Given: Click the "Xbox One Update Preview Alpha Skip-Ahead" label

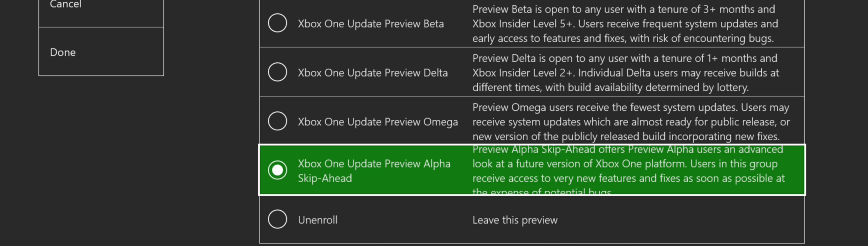Looking at the screenshot, I should tap(374, 171).
